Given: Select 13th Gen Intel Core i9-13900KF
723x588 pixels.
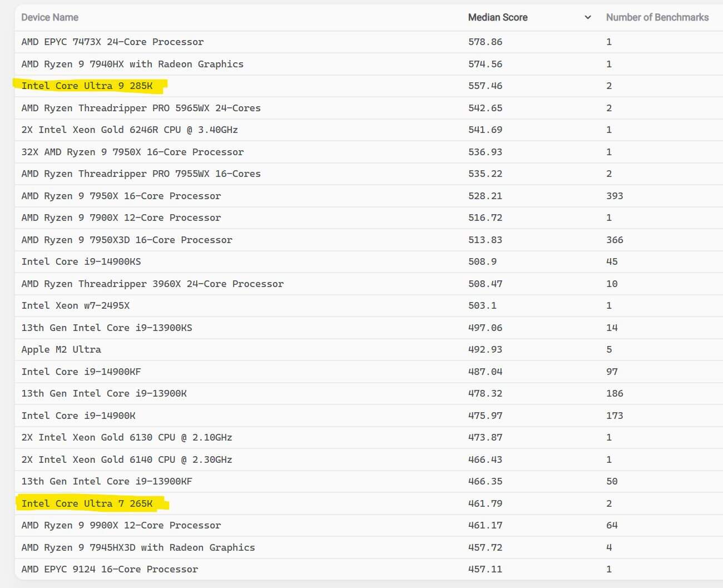Looking at the screenshot, I should (x=107, y=481).
